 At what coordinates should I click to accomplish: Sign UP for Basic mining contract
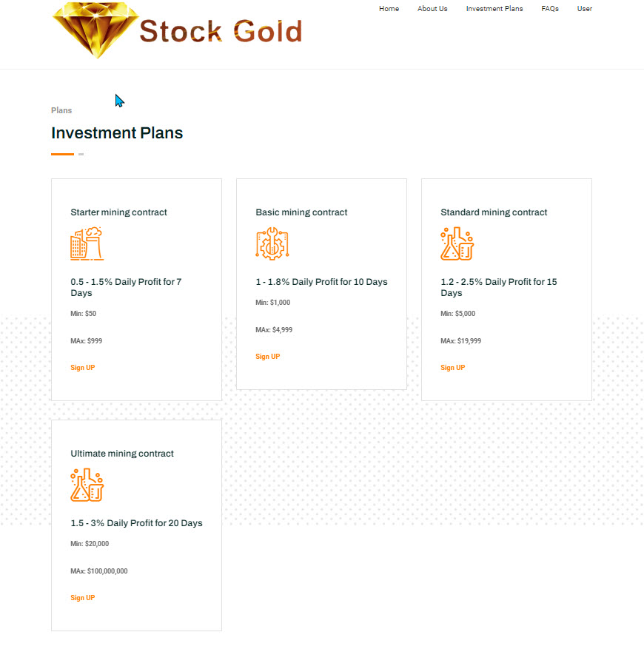click(268, 357)
